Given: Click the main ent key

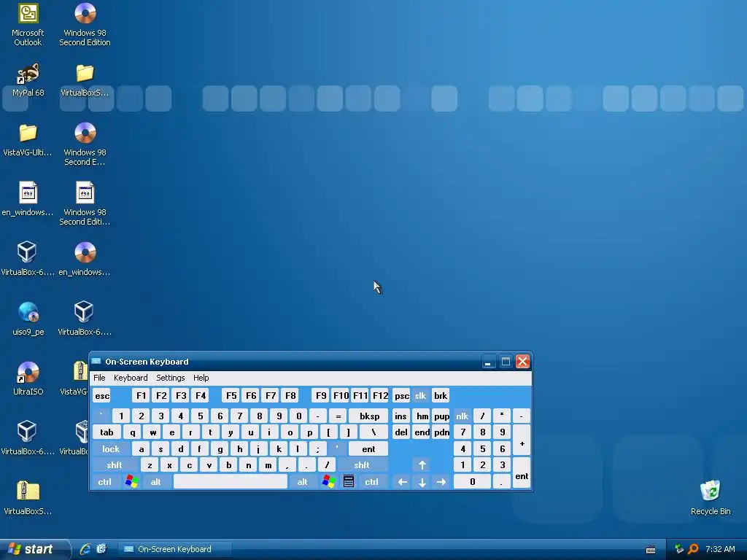Looking at the screenshot, I should [x=368, y=448].
